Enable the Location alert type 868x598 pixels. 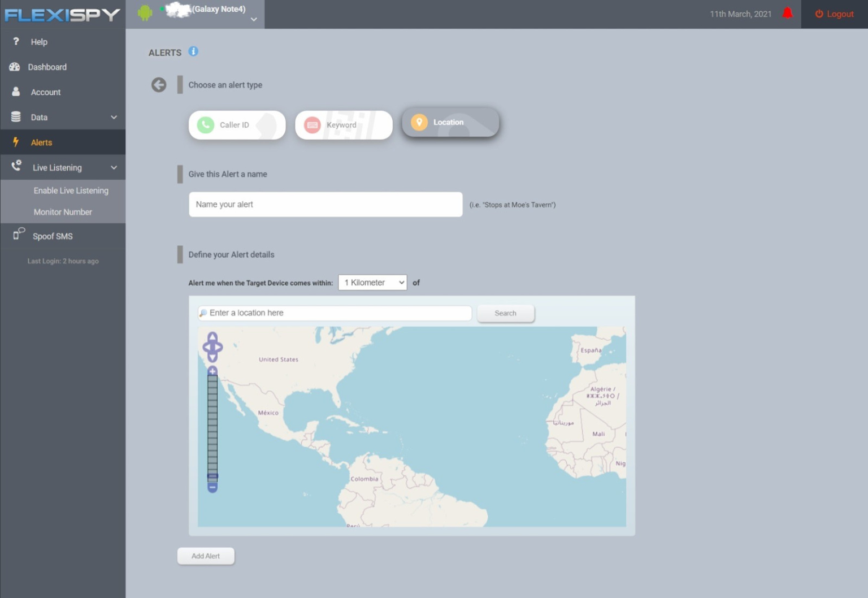(x=449, y=122)
